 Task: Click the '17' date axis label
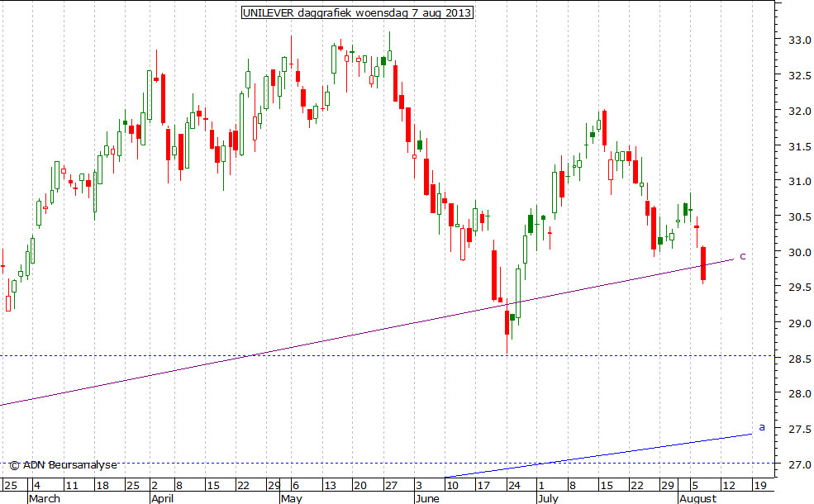point(483,486)
